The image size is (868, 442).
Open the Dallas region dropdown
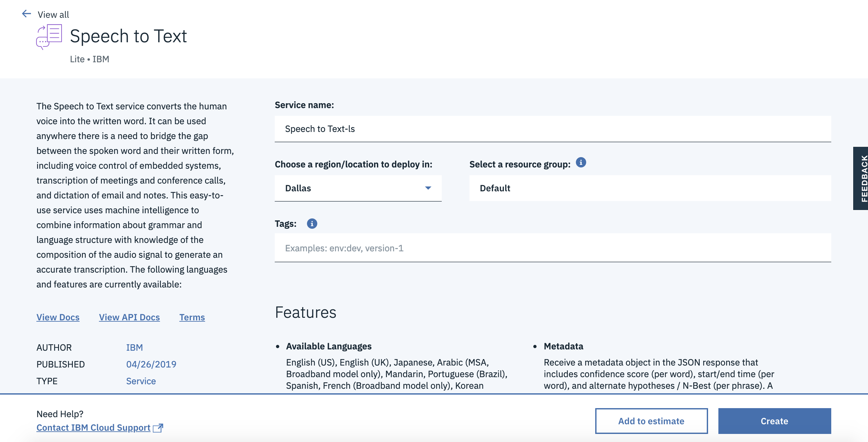tap(357, 188)
